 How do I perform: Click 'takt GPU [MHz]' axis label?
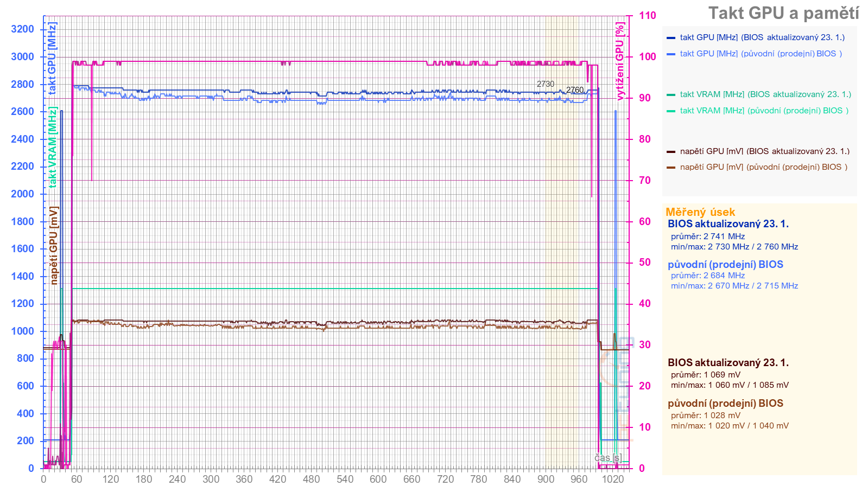pos(52,59)
